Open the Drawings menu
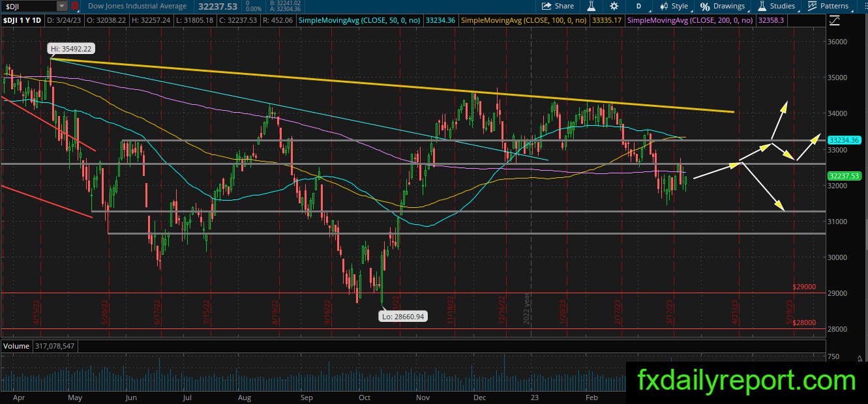Viewport: 868px width, 404px height. (x=722, y=6)
